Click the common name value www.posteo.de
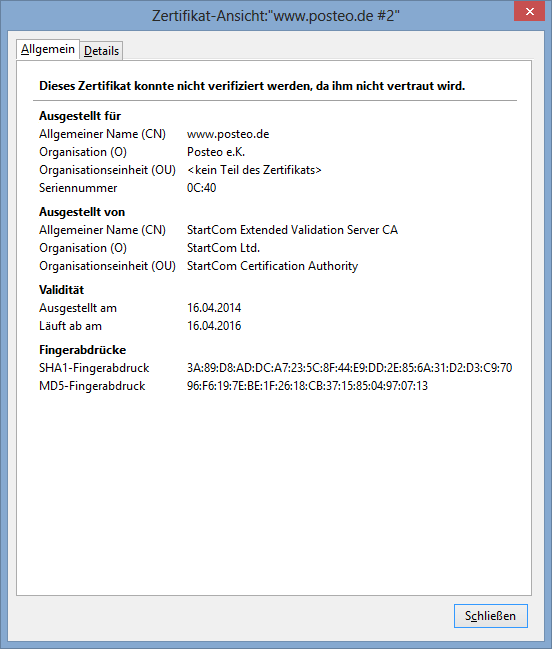The width and height of the screenshot is (552, 649). (x=228, y=134)
